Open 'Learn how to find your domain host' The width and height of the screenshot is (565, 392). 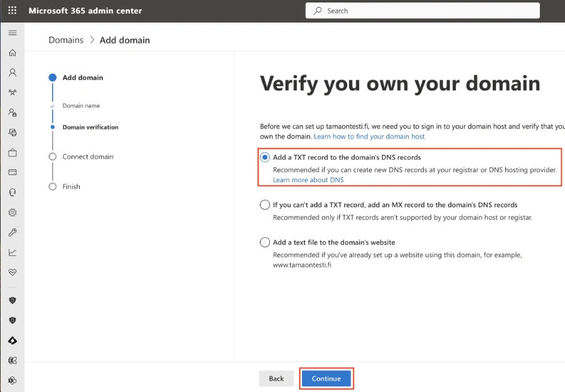click(369, 137)
